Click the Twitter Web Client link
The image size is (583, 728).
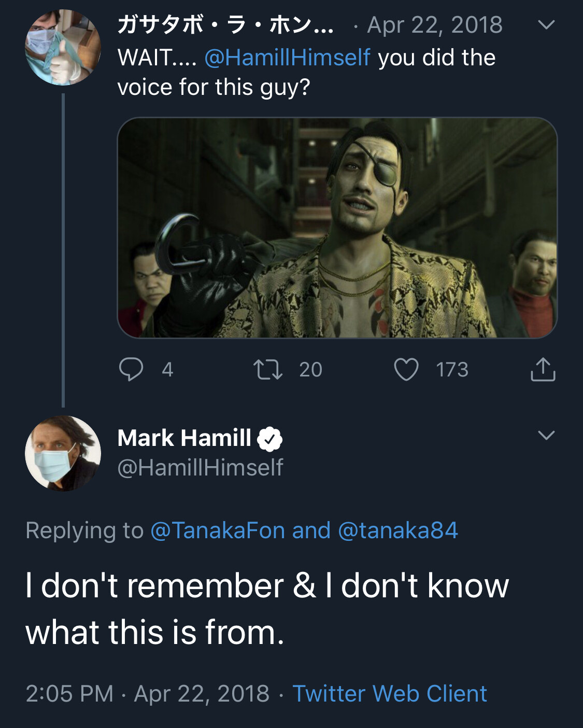pyautogui.click(x=390, y=694)
